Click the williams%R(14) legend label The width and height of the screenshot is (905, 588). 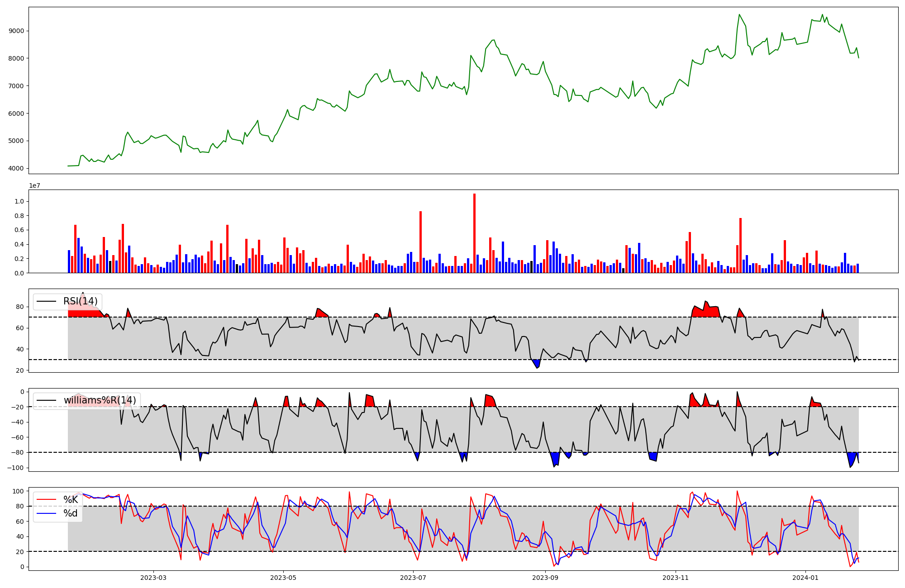[x=100, y=400]
